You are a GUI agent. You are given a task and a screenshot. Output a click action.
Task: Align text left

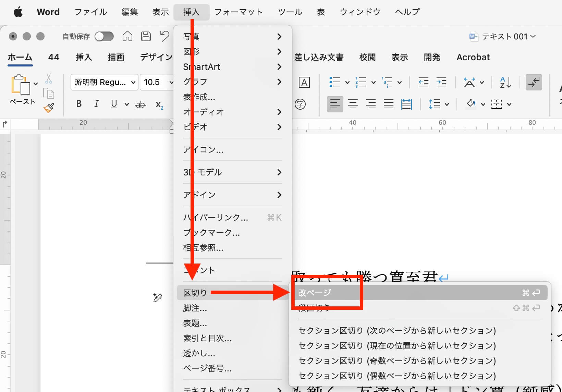tap(335, 104)
